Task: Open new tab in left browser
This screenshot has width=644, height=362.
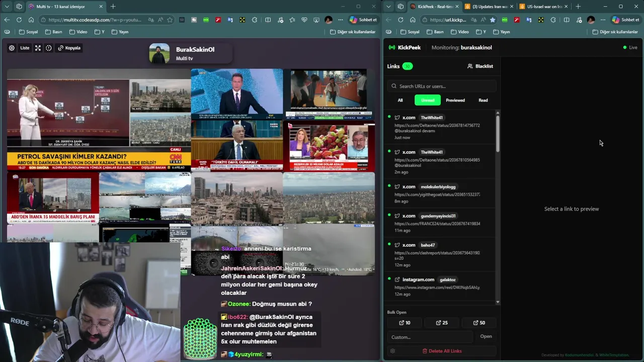Action: 113,7
